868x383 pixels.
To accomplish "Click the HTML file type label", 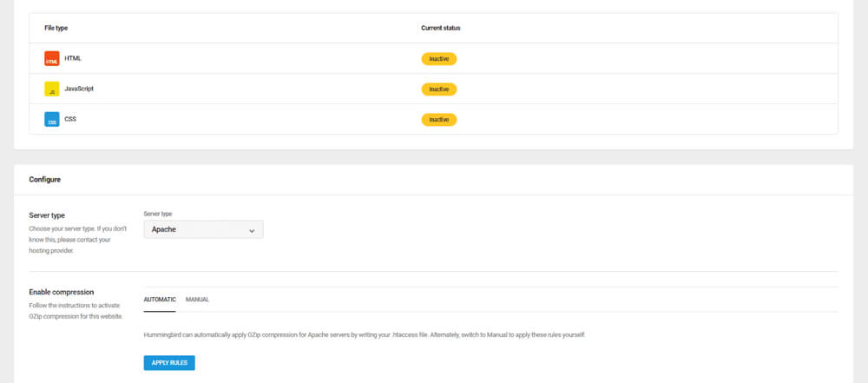I will [x=73, y=58].
